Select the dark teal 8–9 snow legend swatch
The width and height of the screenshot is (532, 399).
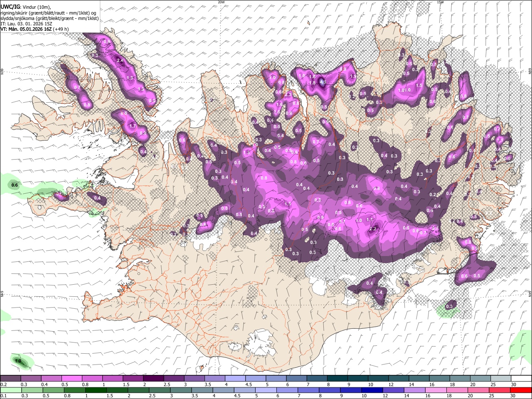click(337, 379)
